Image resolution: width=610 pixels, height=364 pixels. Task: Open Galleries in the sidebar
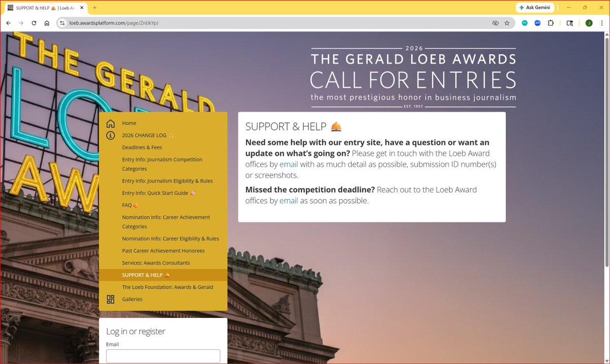coord(132,300)
